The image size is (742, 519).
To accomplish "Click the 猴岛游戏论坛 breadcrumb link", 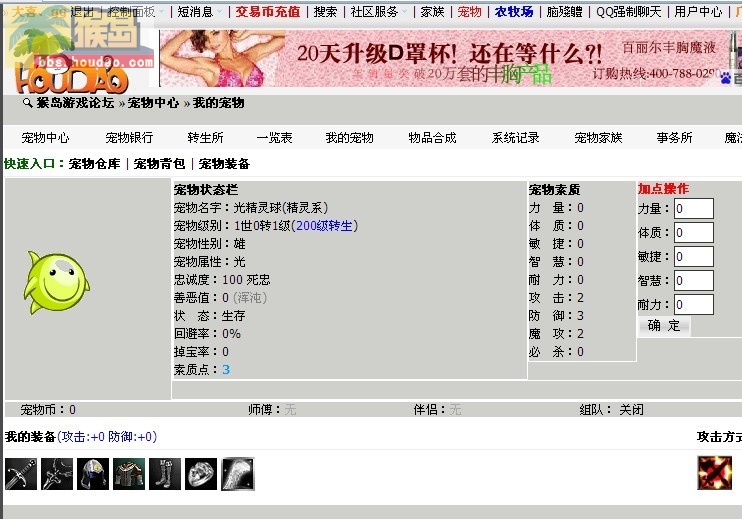I will [76, 103].
